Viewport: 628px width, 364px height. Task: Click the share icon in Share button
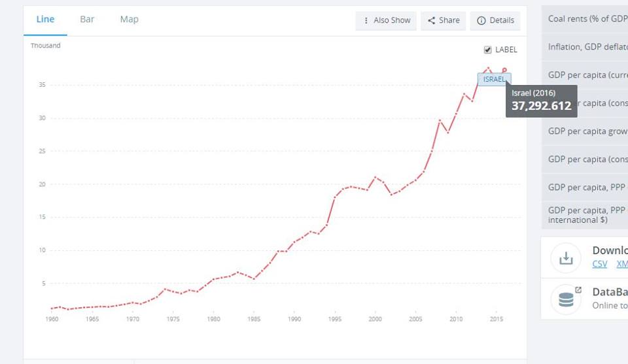tap(432, 20)
